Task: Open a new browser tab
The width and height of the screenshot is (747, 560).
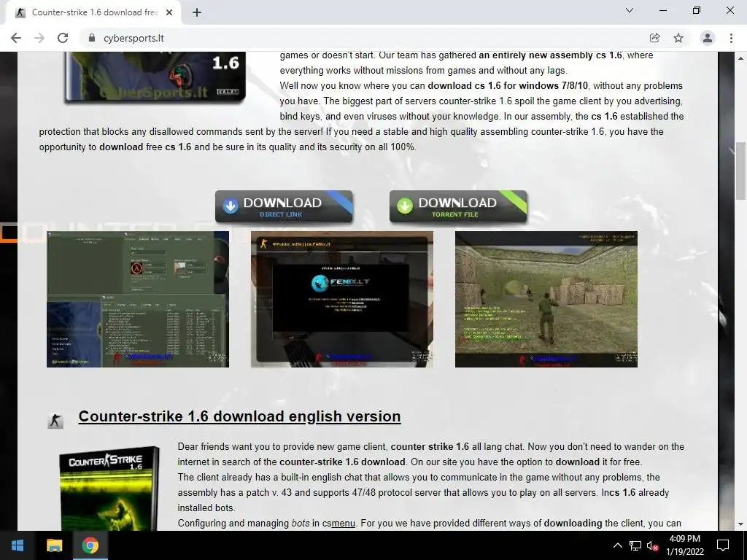Action: pos(197,12)
